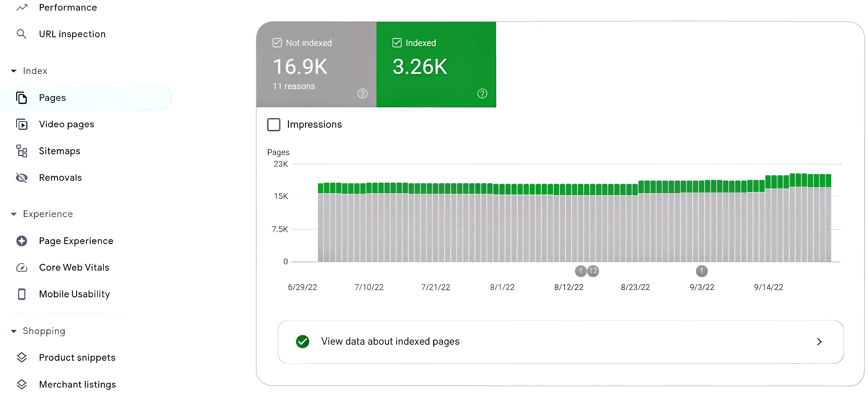Select the Core Web Vitals gauge icon
This screenshot has width=868, height=393.
pyautogui.click(x=22, y=267)
